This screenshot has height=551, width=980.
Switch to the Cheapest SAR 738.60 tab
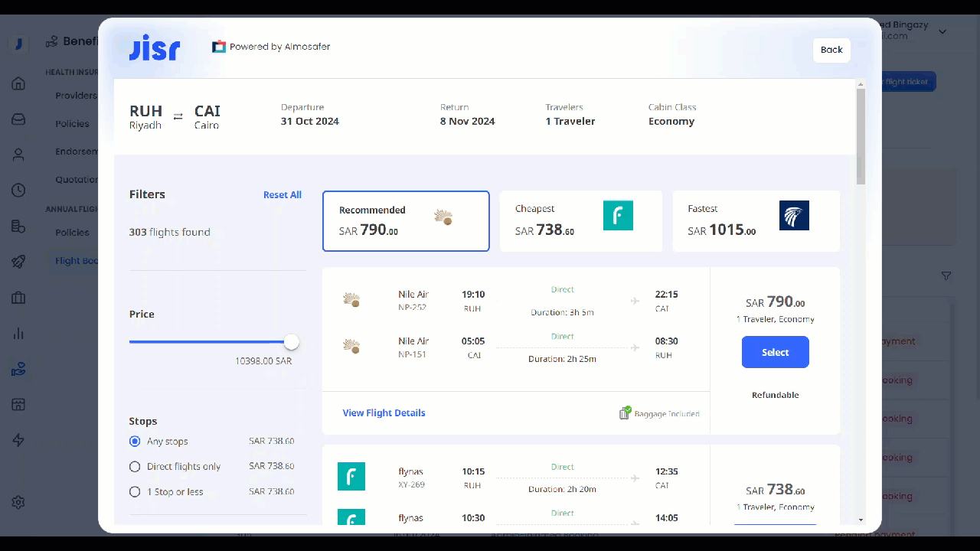pos(580,221)
